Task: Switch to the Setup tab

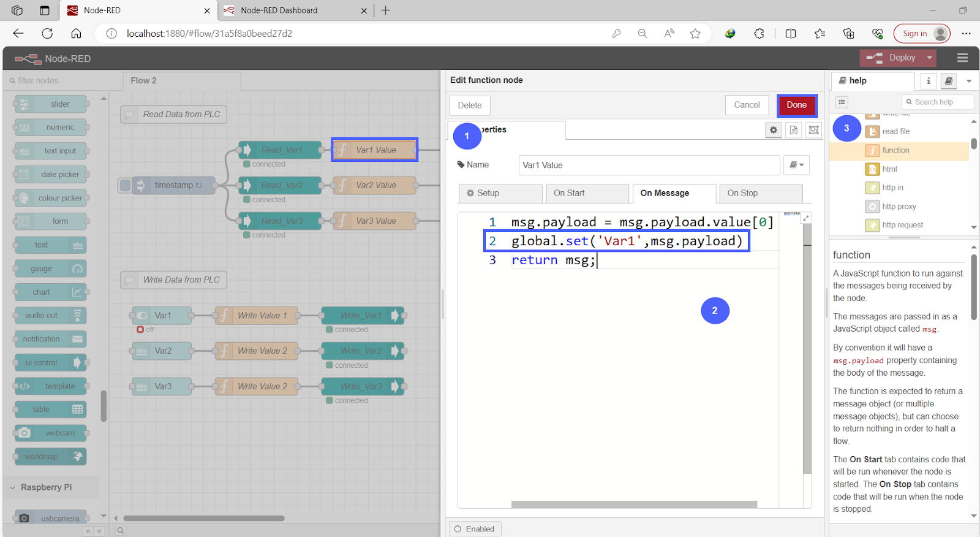Action: (500, 193)
